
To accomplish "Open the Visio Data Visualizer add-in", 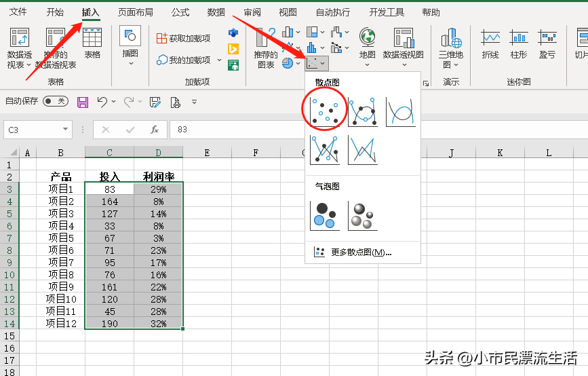I will [x=233, y=33].
